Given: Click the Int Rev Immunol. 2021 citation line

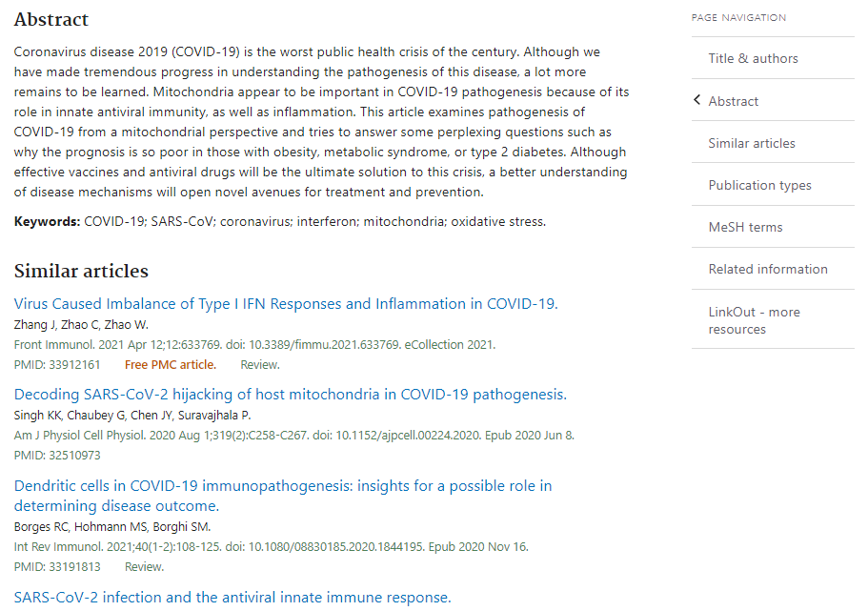Looking at the screenshot, I should tap(272, 547).
